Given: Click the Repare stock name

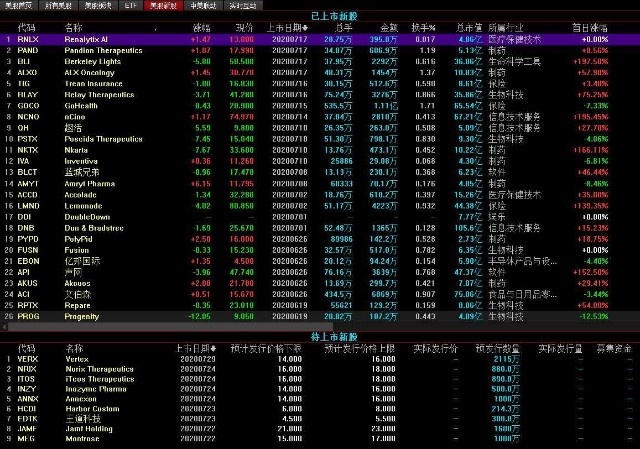Looking at the screenshot, I should click(77, 305).
